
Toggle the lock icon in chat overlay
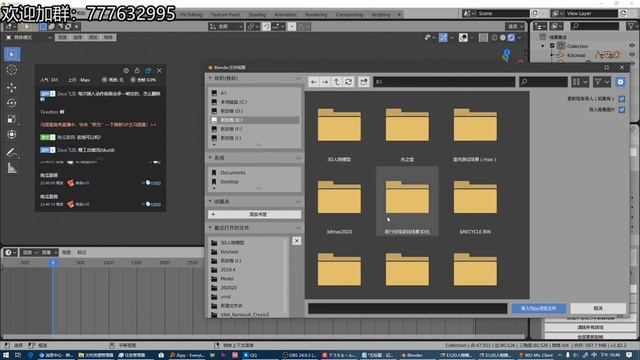(137, 71)
